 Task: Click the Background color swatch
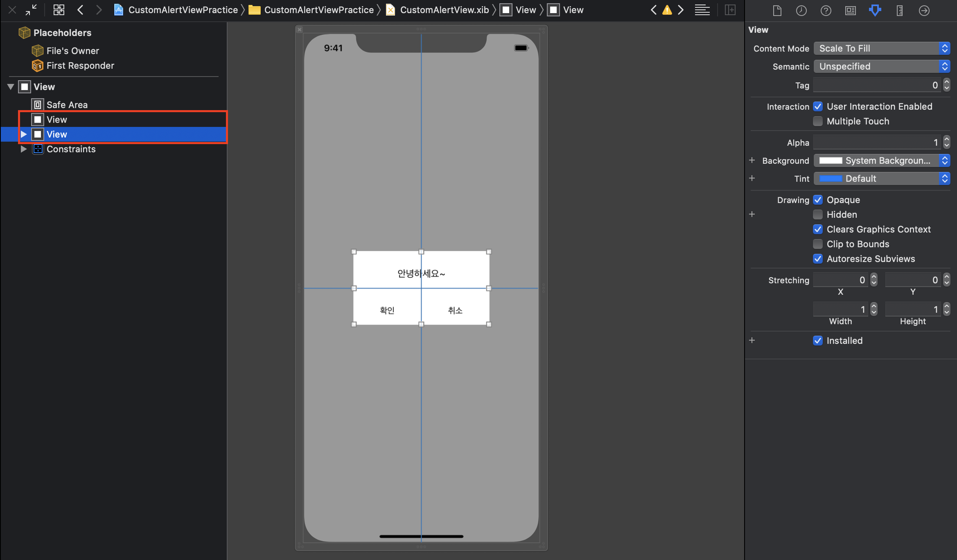point(831,160)
